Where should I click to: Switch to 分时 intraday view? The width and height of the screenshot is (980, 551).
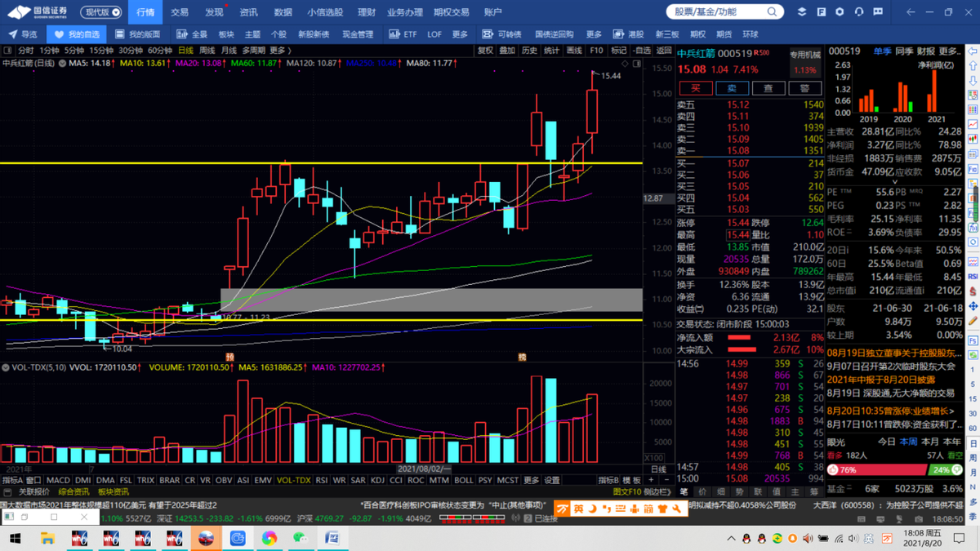coord(26,51)
